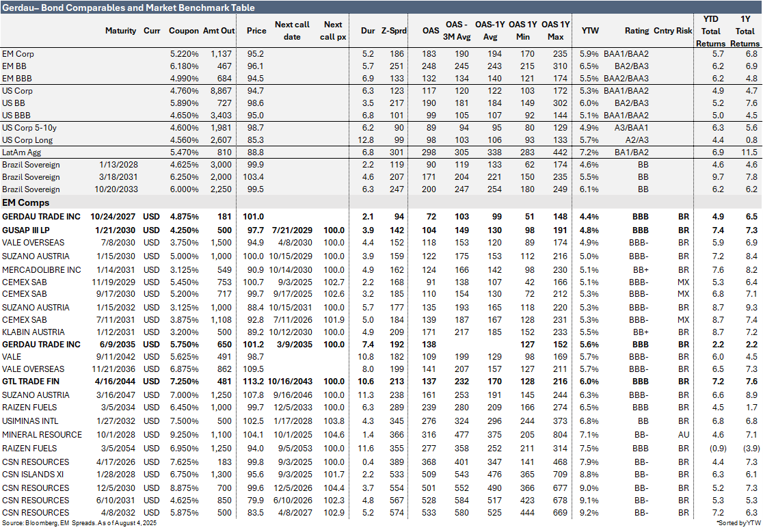This screenshot has width=763, height=532.
Task: Select RAIZEN FUELS maturity '3/5/2034'
Action: pyautogui.click(x=118, y=408)
